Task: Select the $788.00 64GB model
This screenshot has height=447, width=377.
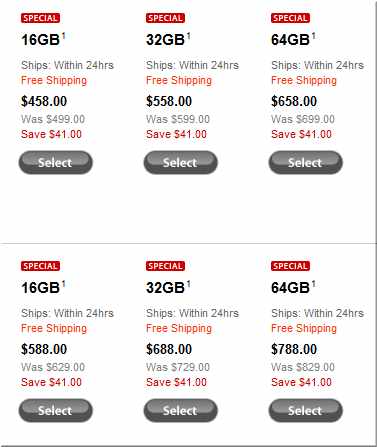Action: (x=305, y=410)
